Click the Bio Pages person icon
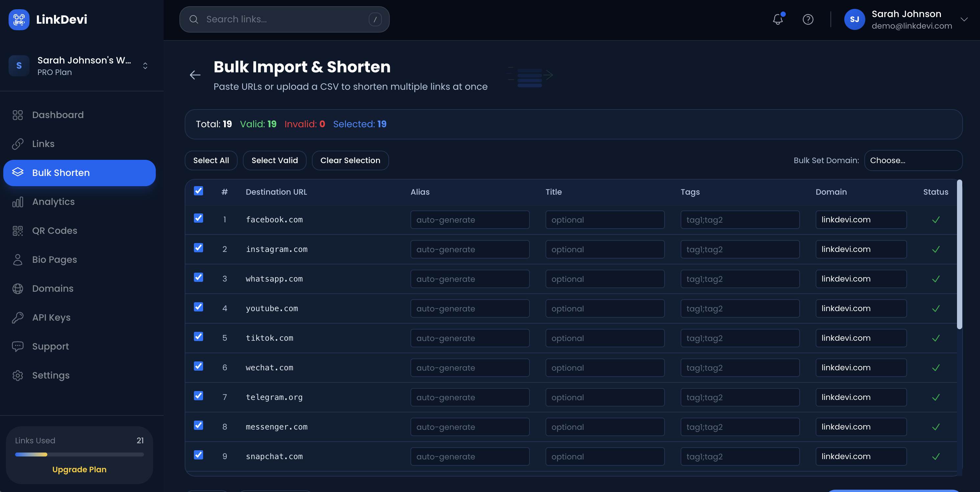 pyautogui.click(x=18, y=260)
